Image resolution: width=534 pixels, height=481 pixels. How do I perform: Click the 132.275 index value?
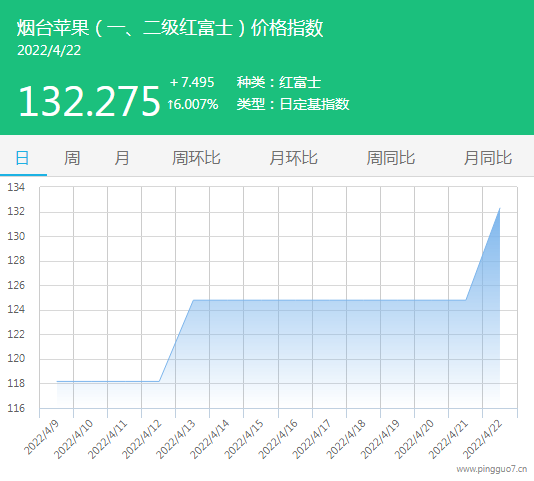89,101
